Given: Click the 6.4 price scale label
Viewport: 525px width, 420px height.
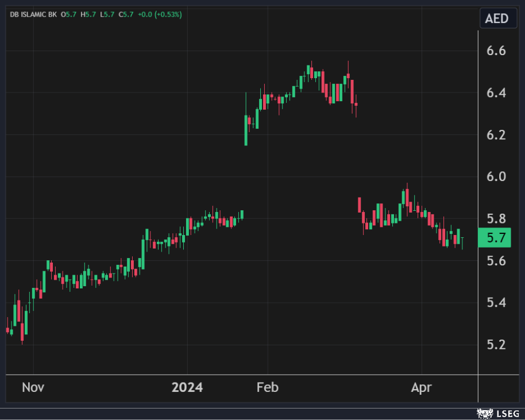Looking at the screenshot, I should [x=495, y=93].
